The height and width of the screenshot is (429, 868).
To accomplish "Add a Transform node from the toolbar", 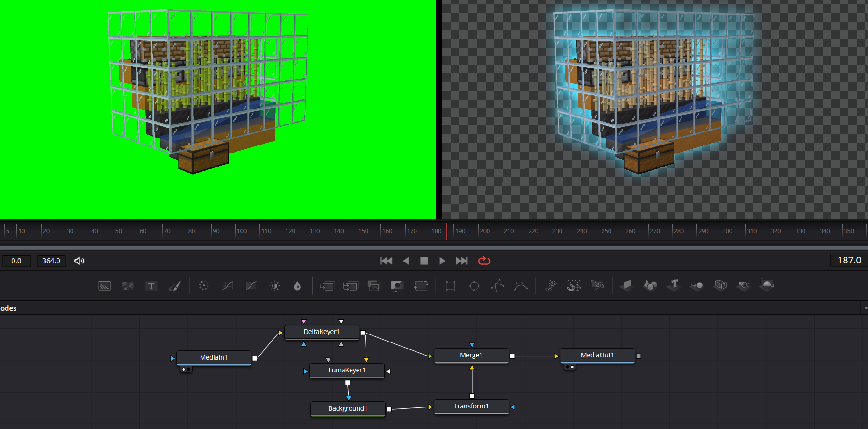I will pos(421,285).
